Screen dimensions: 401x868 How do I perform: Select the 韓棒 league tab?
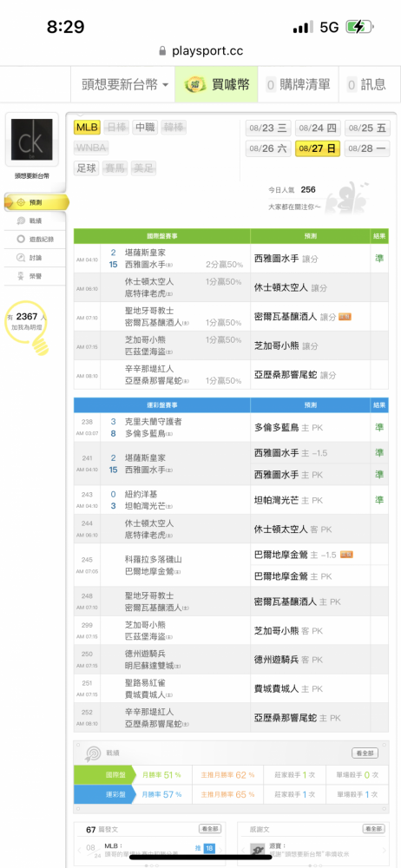pos(174,128)
